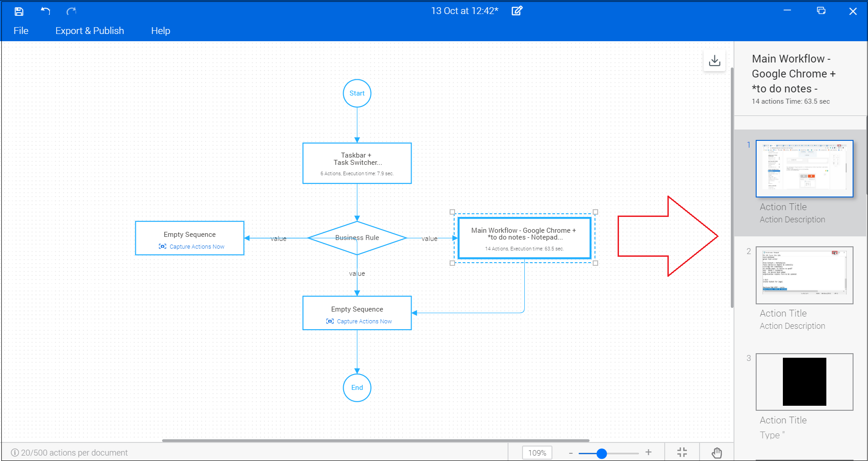868x461 pixels.
Task: Click the fit-to-screen collapse icon
Action: tap(682, 452)
